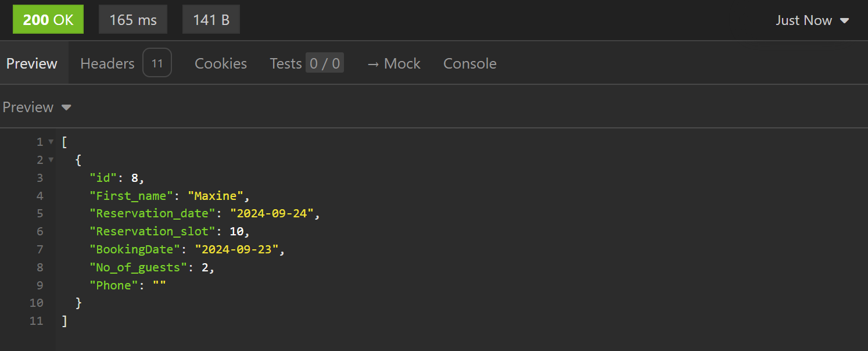Click the Tests 0 / 0 counter badge

point(325,63)
